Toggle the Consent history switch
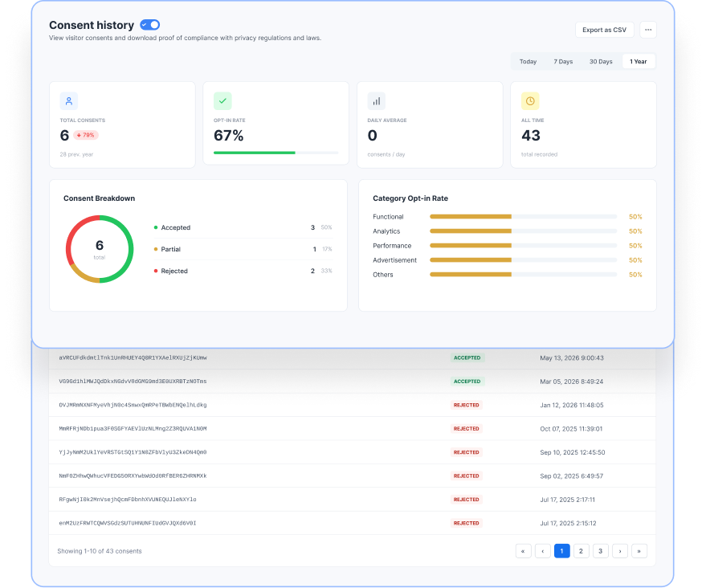Image resolution: width=706 pixels, height=588 pixels. 150,25
